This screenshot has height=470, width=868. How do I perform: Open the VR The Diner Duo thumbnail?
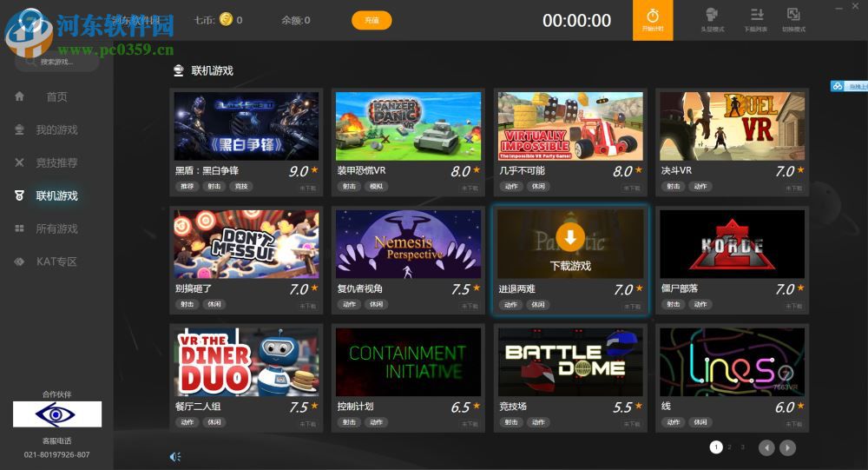(247, 362)
